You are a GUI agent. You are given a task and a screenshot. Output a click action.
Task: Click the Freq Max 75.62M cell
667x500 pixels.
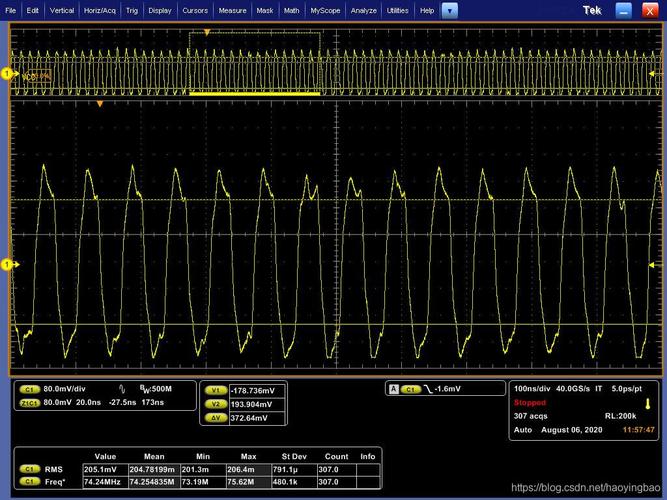(249, 482)
